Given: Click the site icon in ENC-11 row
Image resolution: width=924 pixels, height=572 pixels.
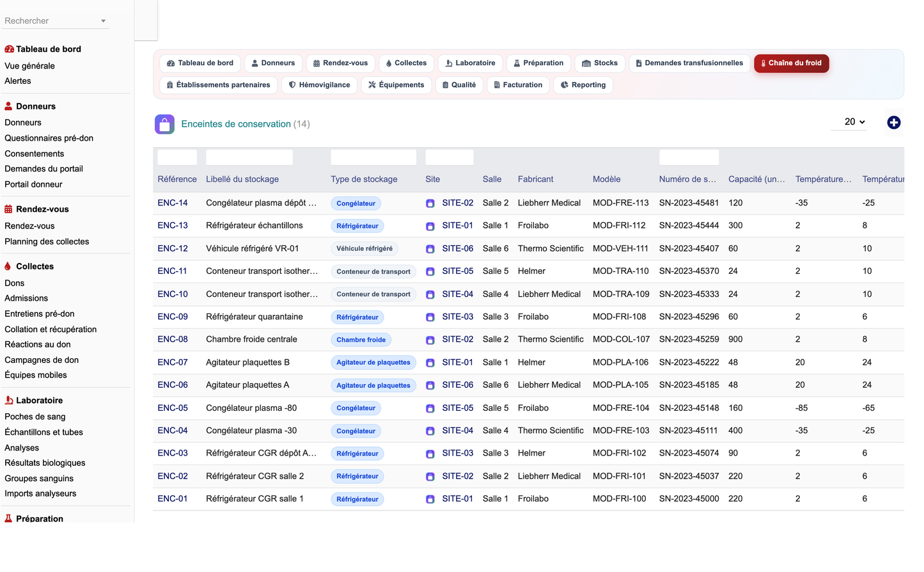Looking at the screenshot, I should (430, 271).
